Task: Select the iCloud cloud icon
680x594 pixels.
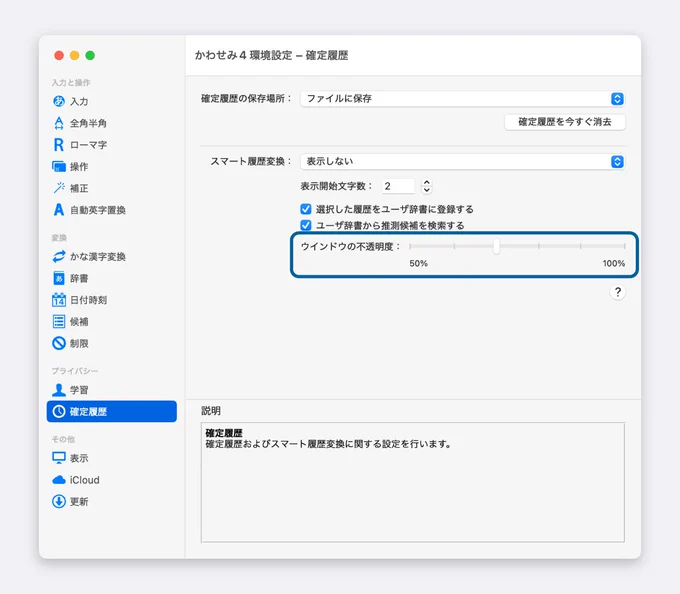Action: click(x=59, y=480)
